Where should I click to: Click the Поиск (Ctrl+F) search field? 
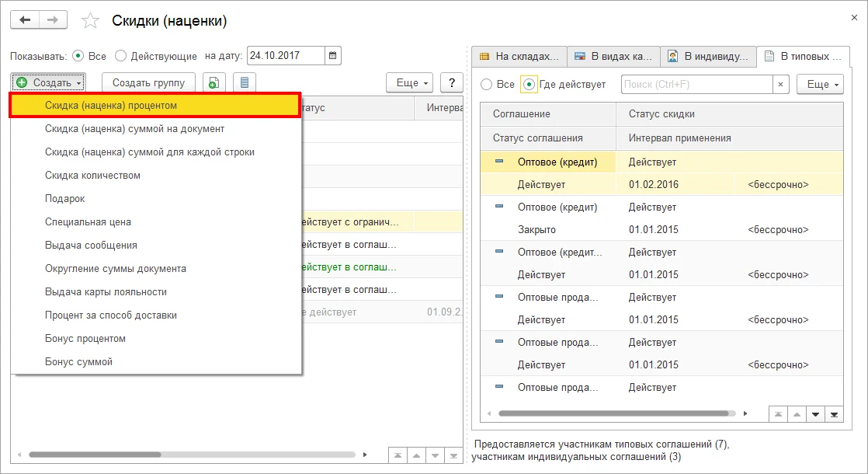[696, 84]
